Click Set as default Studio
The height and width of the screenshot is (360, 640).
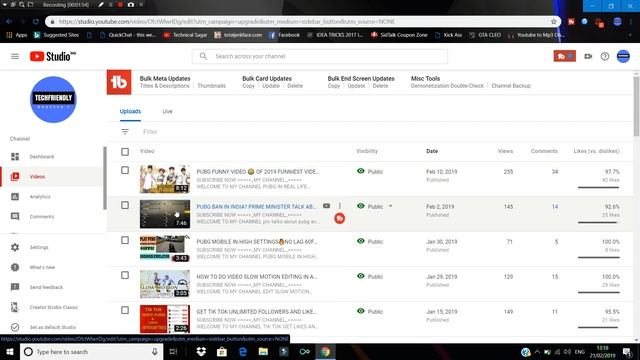point(52,327)
